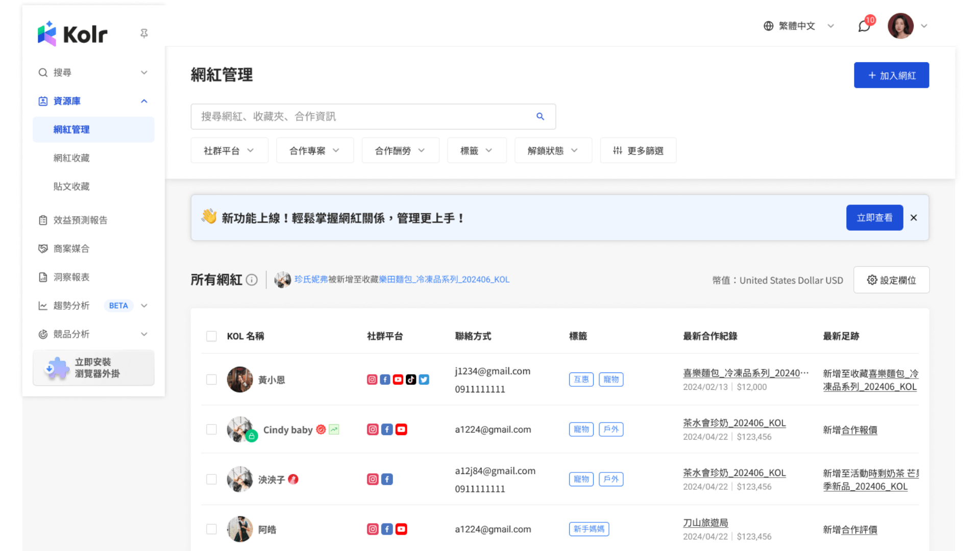Click YouTube icon in 阿皓 row
Screen dimensions: 980x551
(401, 529)
